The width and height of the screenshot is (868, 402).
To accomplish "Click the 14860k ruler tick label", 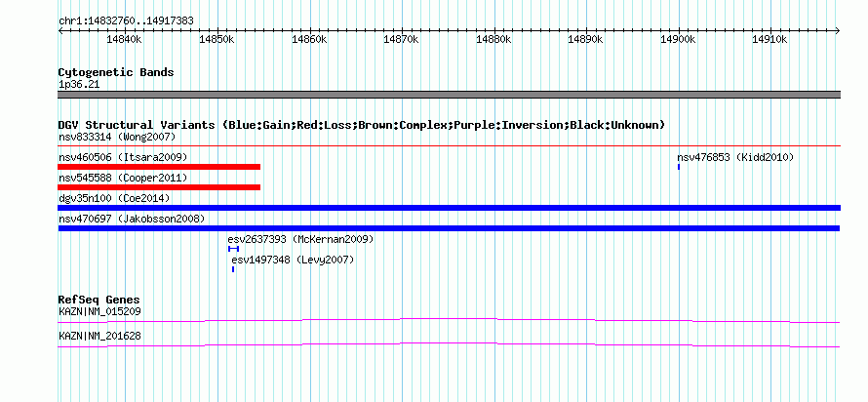I will point(309,40).
